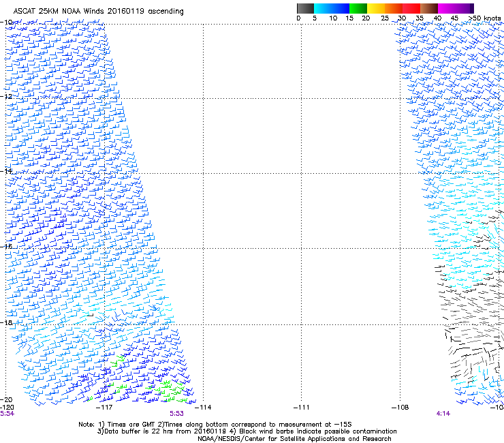Click the "-111" longitude axis label

coord(302,408)
